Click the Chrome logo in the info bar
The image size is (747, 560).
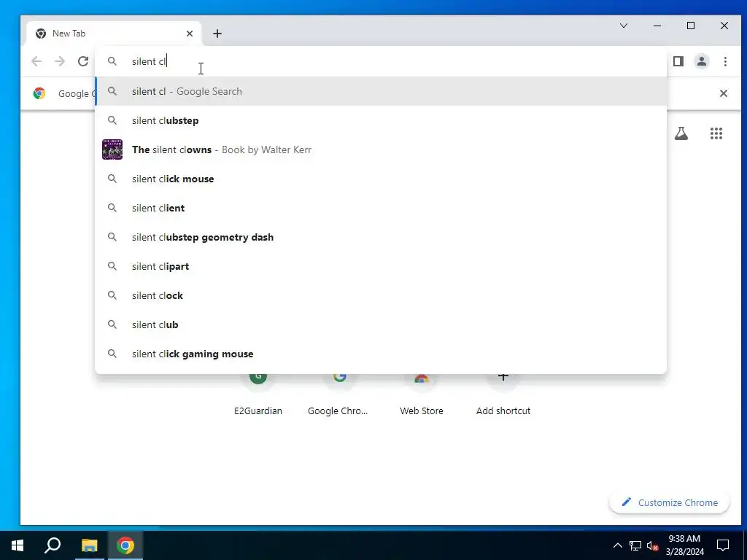tap(39, 93)
